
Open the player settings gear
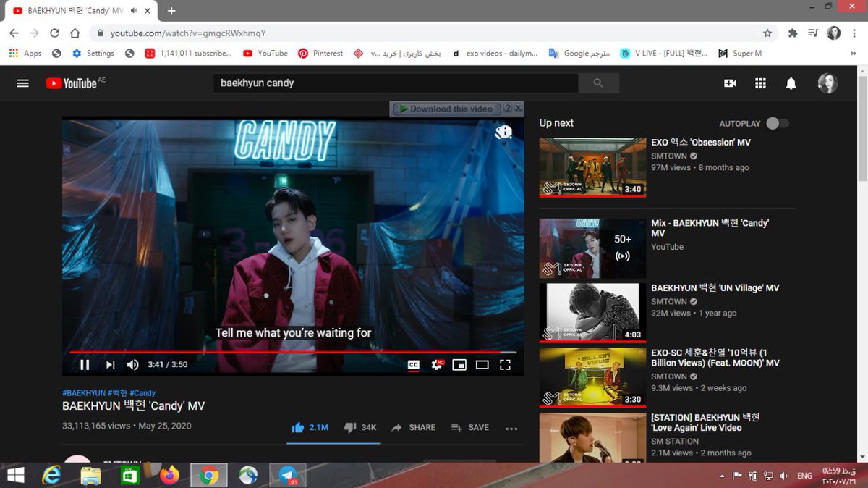(436, 365)
